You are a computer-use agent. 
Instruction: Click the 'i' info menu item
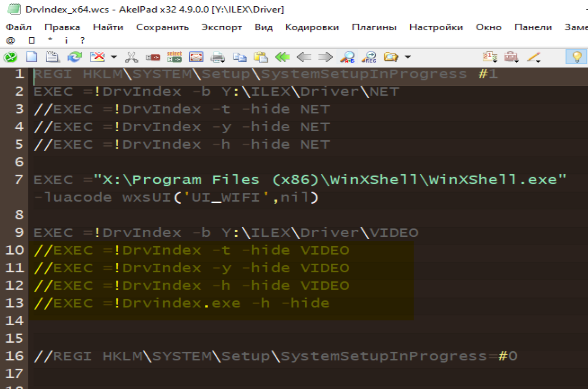(66, 40)
